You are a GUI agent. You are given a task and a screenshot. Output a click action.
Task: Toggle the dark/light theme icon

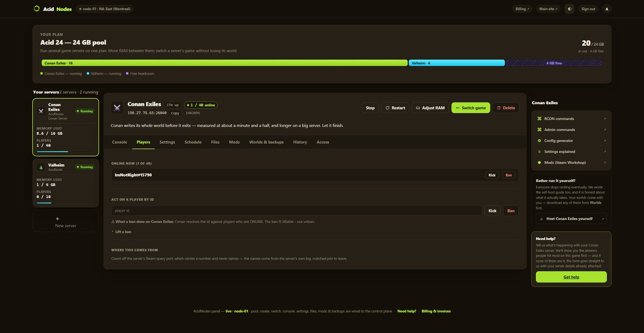tap(570, 9)
